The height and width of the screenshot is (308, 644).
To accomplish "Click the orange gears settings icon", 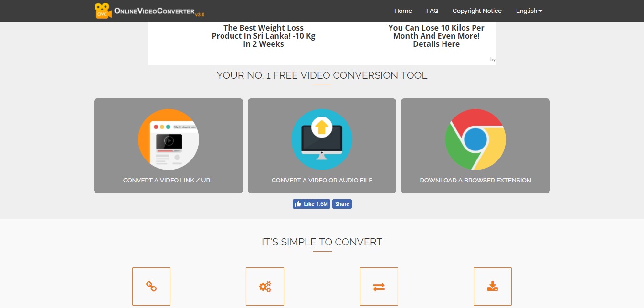I will [265, 286].
